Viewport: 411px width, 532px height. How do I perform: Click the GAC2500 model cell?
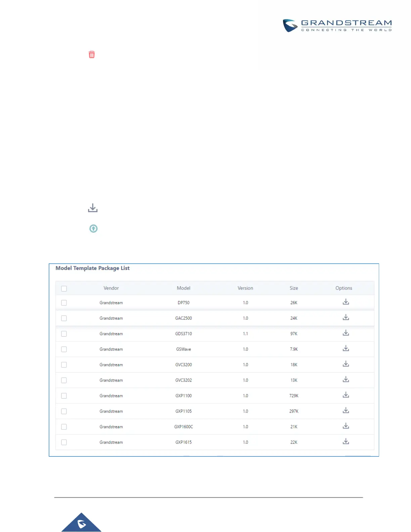[184, 318]
